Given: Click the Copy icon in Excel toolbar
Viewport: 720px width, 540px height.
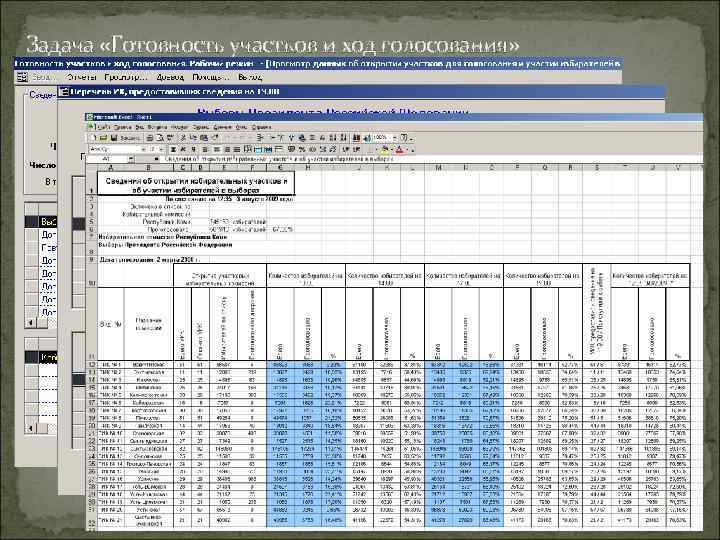Looking at the screenshot, I should point(194,138).
